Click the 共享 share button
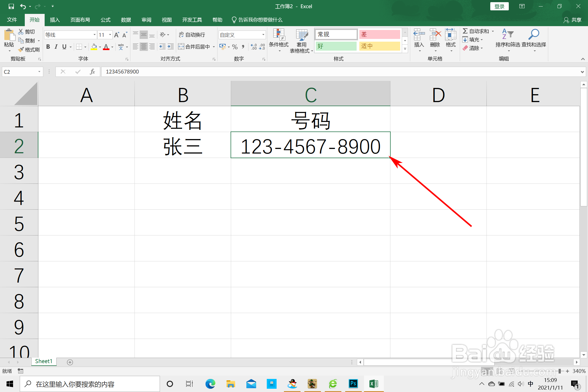Image resolution: width=588 pixels, height=392 pixels. point(572,20)
